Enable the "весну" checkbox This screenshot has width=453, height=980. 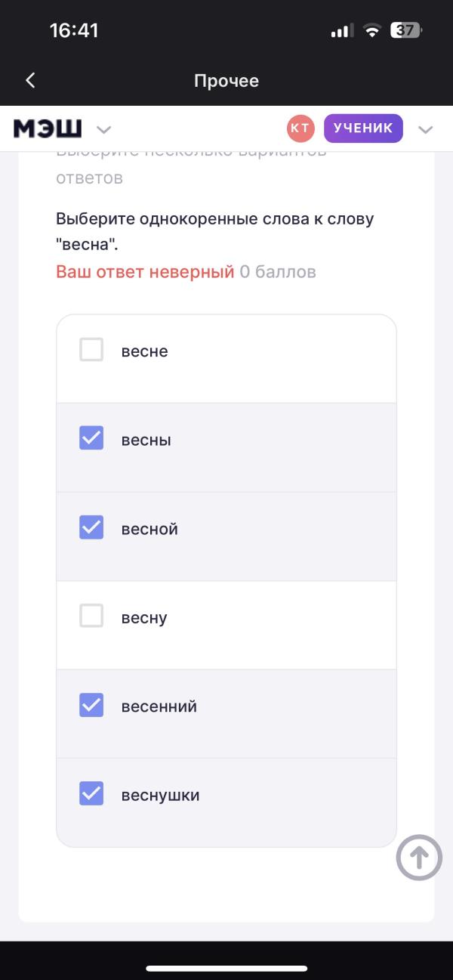91,617
